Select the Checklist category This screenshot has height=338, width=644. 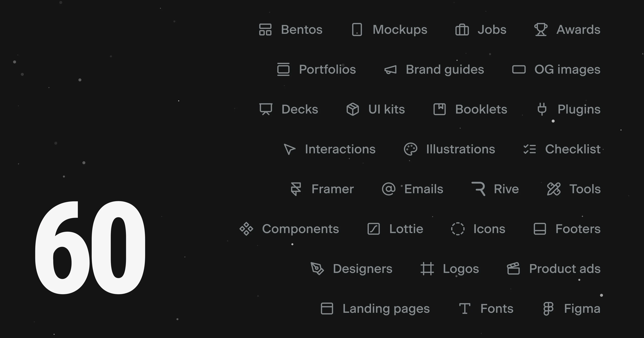[572, 149]
